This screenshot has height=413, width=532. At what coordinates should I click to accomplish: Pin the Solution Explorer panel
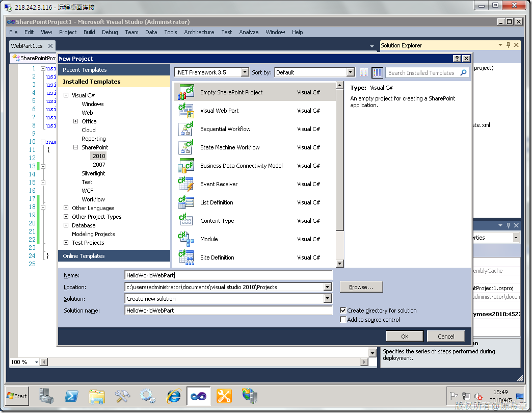[508, 45]
